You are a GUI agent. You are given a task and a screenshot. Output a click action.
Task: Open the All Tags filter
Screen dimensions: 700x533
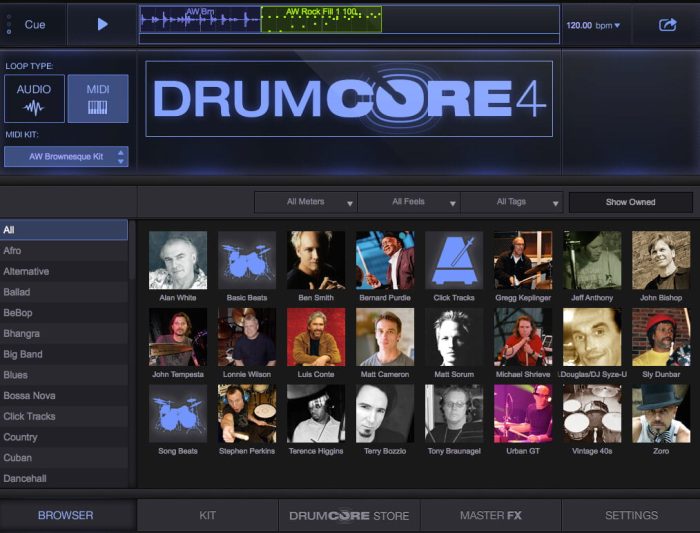click(512, 202)
